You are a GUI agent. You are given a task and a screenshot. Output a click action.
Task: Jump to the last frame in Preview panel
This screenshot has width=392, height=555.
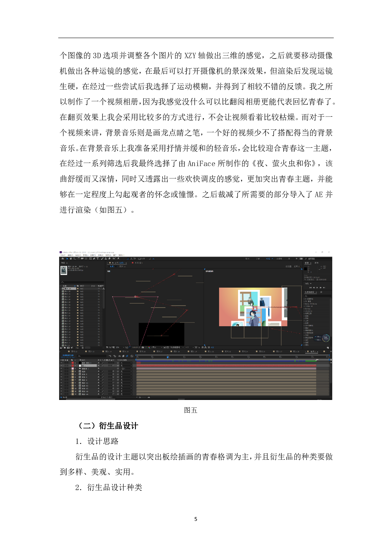pos(324,288)
